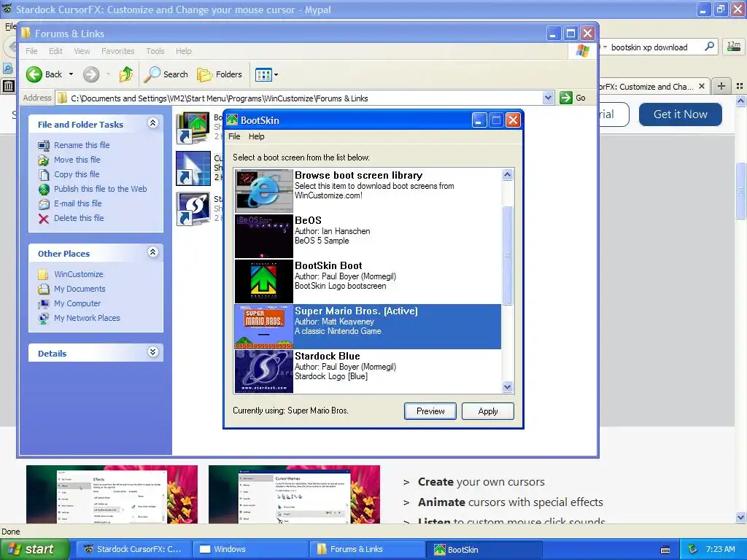Click Internet Explorer library thumbnail
The image size is (747, 560).
tap(263, 191)
